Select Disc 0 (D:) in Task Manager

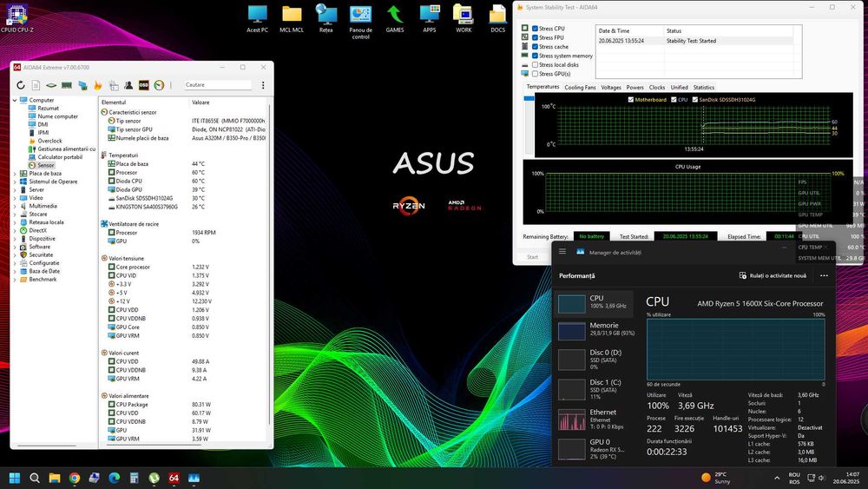coord(595,359)
